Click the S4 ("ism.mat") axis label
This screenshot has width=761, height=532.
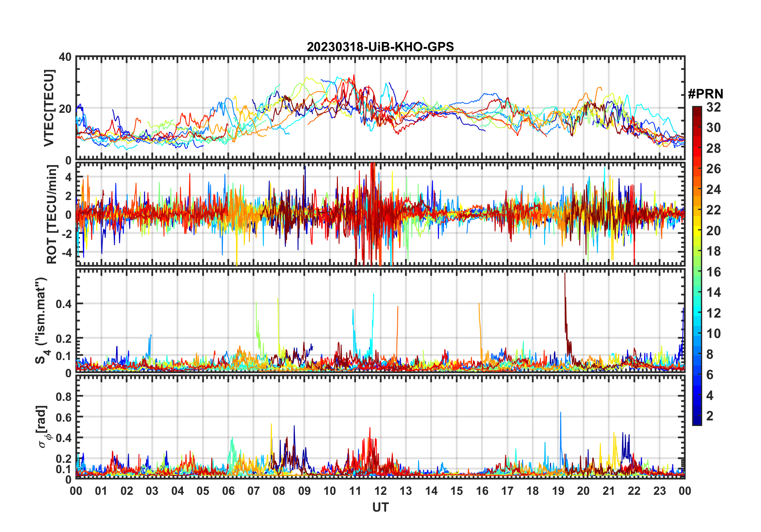click(x=42, y=321)
